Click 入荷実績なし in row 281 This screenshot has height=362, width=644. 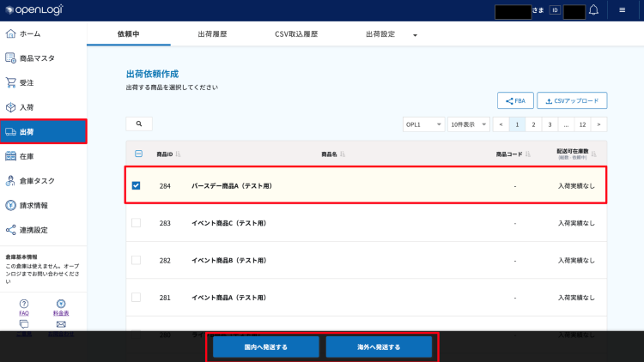click(x=576, y=298)
